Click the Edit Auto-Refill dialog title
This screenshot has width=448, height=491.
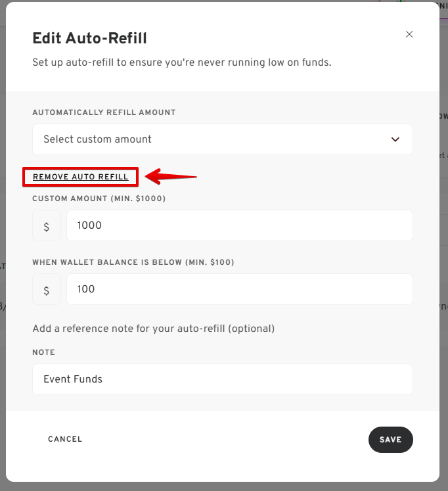point(89,38)
